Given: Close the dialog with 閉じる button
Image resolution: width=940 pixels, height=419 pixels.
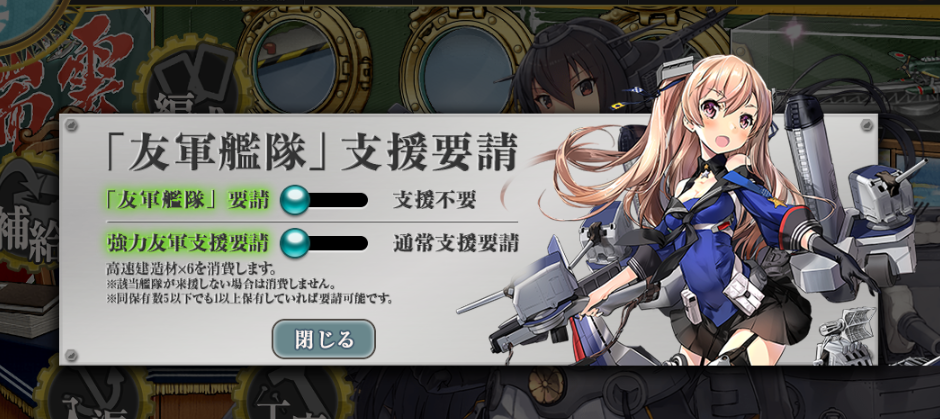Looking at the screenshot, I should click(x=324, y=339).
